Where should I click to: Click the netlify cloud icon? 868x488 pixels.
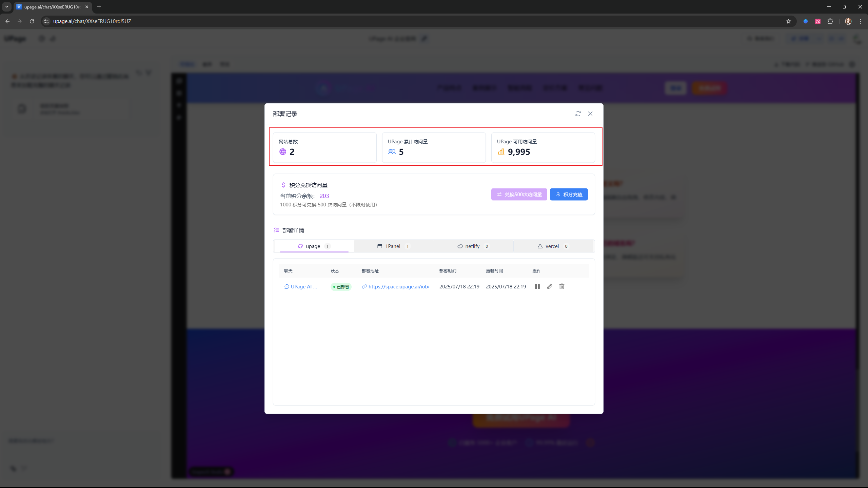(460, 246)
